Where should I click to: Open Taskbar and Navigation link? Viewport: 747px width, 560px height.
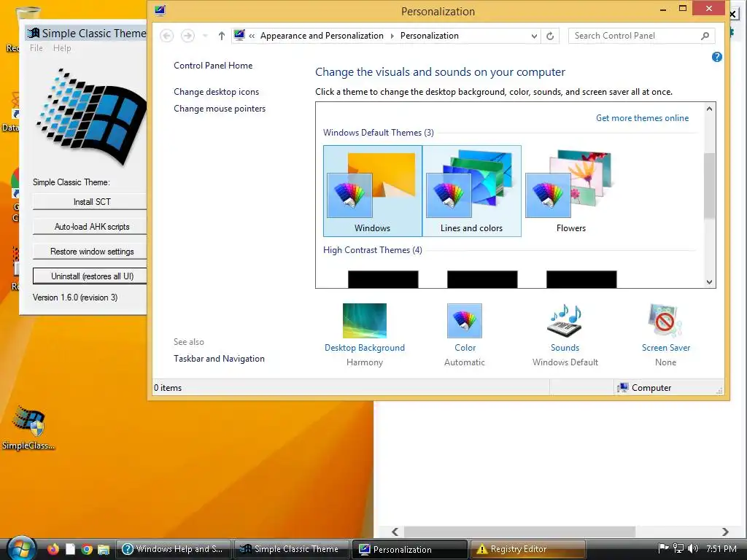[x=219, y=359]
